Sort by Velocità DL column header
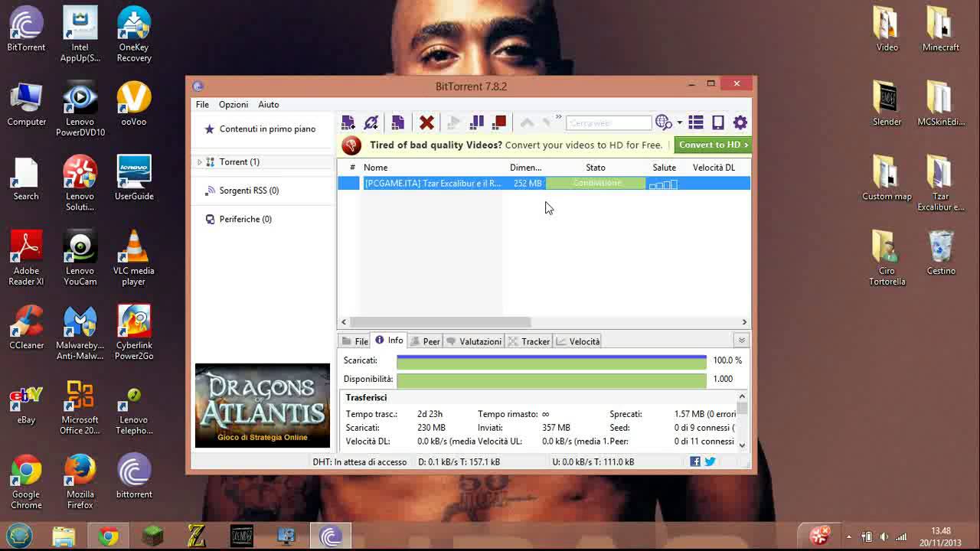This screenshot has width=980, height=551. click(x=714, y=168)
